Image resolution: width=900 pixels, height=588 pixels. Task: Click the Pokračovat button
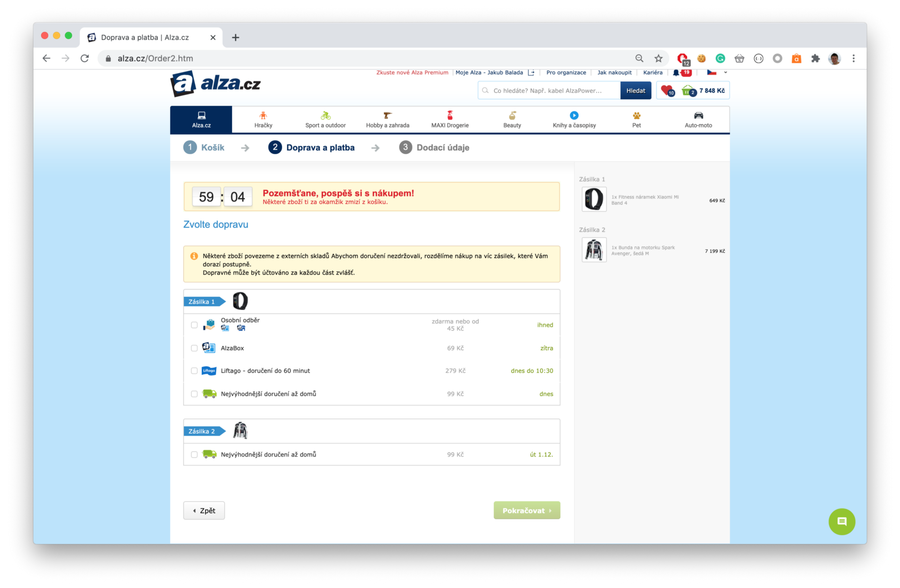tap(526, 510)
